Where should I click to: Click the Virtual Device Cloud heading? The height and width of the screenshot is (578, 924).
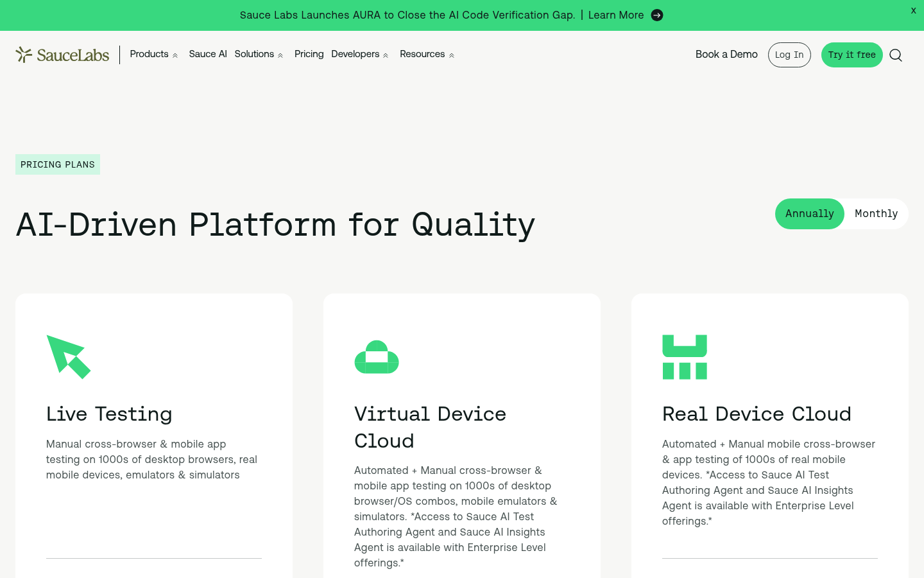click(x=430, y=427)
